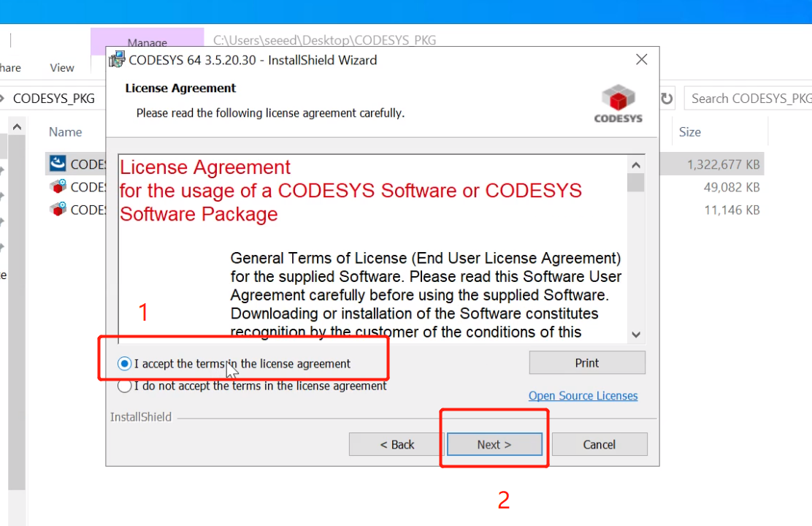812x526 pixels.
Task: Click the red package icon of the third file
Action: coord(58,210)
